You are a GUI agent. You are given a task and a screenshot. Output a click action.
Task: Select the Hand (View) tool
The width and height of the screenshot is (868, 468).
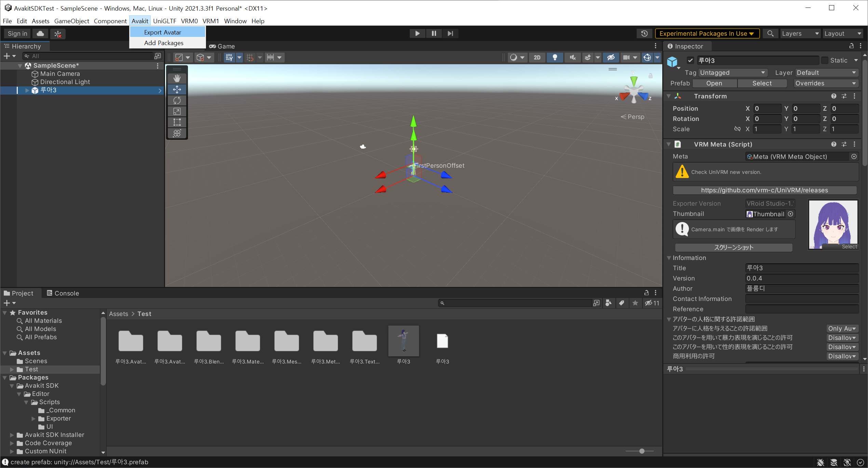tap(177, 78)
